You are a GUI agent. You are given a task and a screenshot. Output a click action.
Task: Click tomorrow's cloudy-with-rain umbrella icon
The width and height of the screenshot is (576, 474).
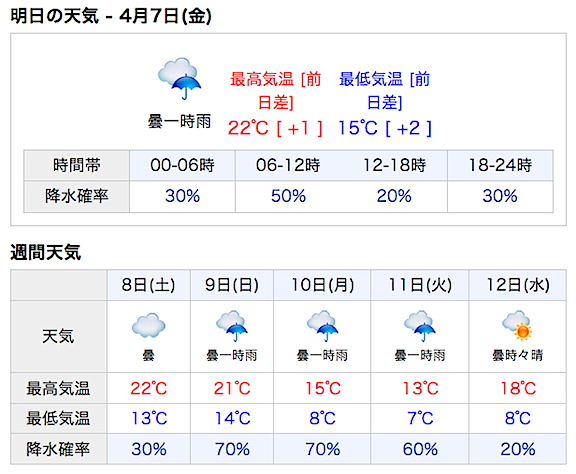(180, 79)
